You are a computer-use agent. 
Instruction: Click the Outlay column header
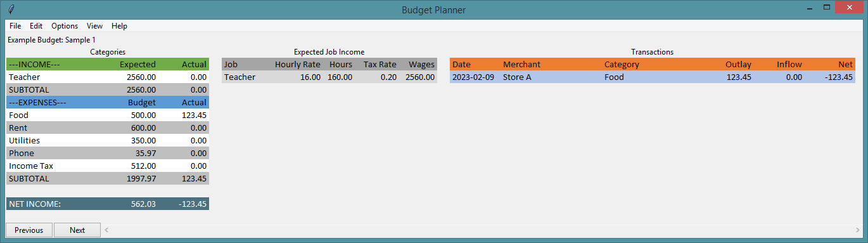(739, 64)
